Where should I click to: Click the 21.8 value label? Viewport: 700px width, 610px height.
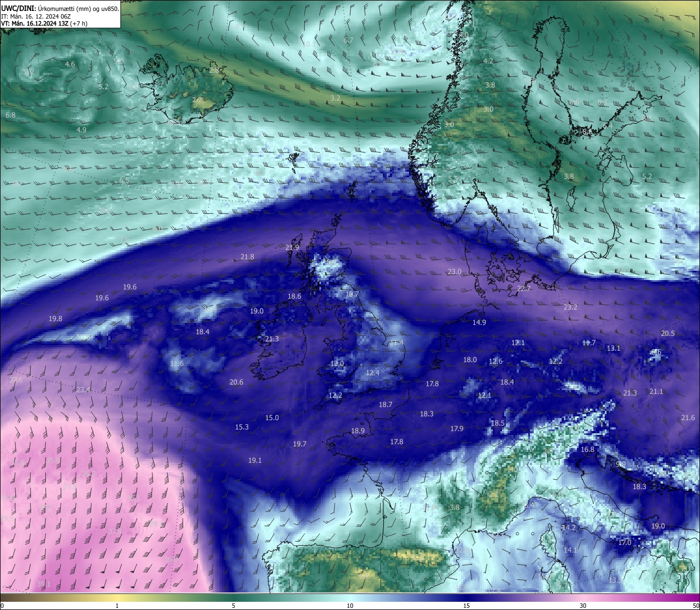tap(247, 257)
